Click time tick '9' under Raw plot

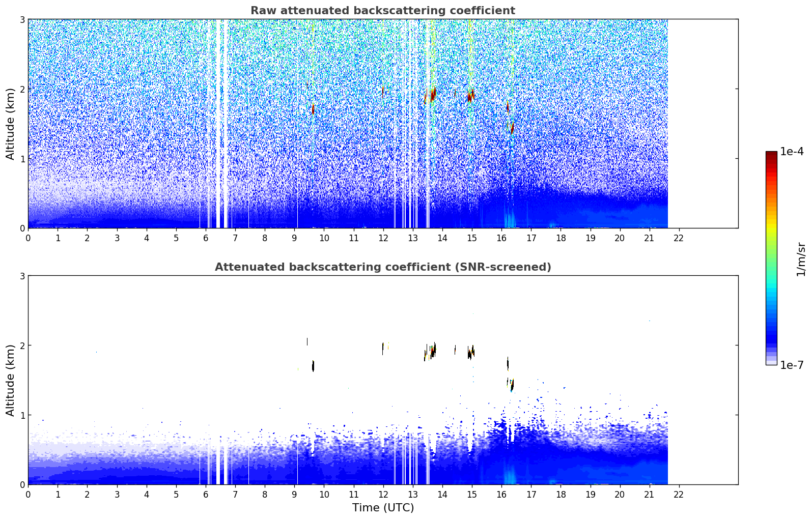294,238
